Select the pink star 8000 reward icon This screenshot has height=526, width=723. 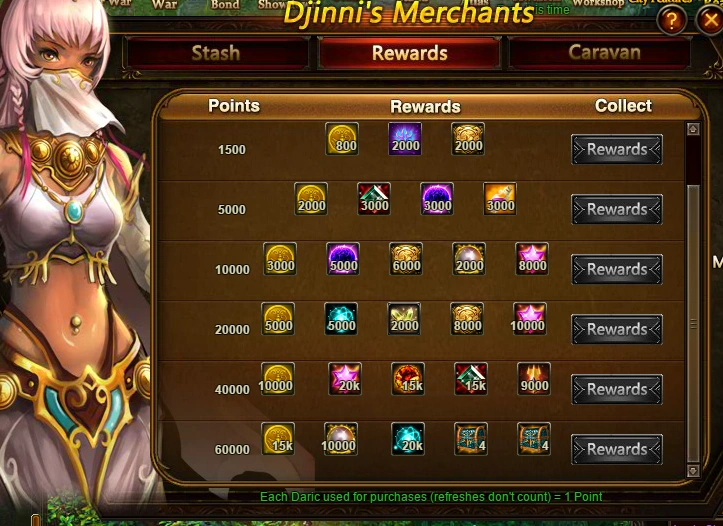(x=532, y=259)
